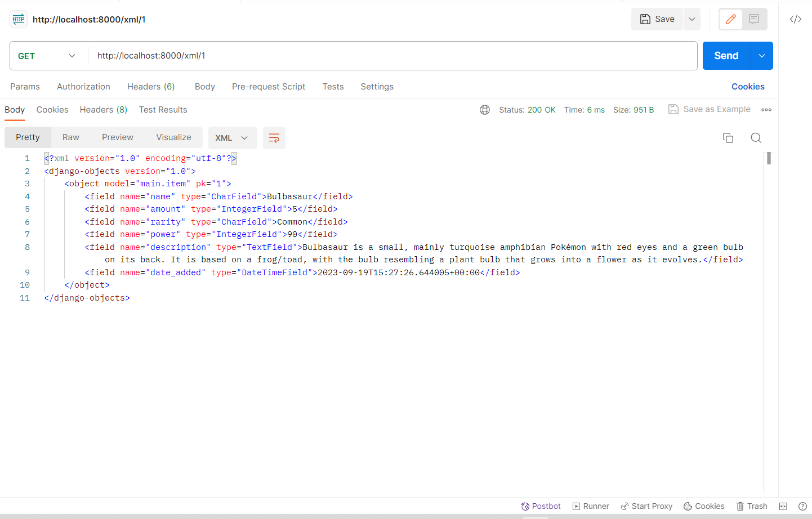Open the request Body tab

205,87
